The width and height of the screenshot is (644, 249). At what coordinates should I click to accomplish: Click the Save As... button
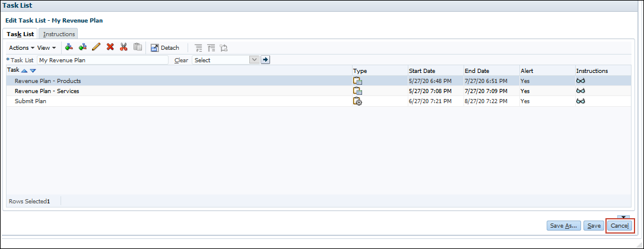564,226
